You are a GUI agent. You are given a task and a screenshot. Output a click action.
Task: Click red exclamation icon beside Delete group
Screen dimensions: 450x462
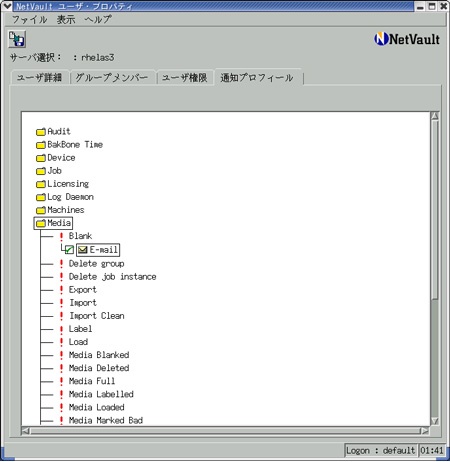61,264
